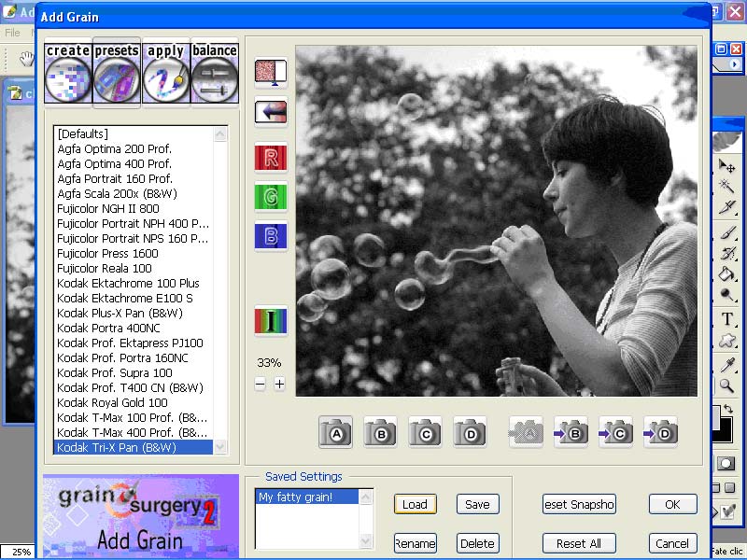Viewport: 747px width, 560px height.
Task: Recall snapshot D camera icon
Action: point(470,432)
